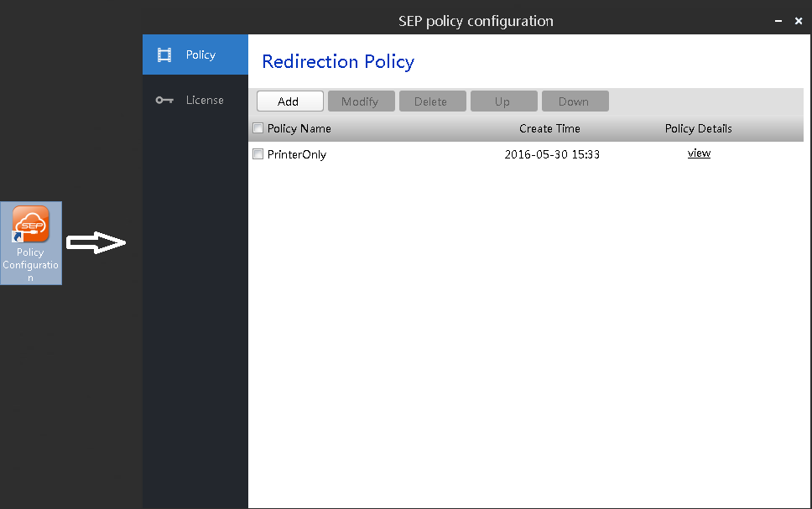Click the Policy Name column header text

tap(299, 128)
